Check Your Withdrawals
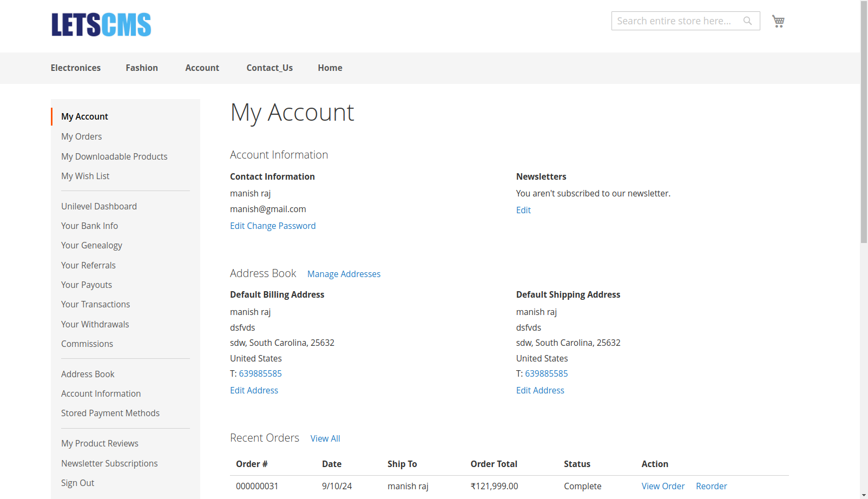This screenshot has height=499, width=868. tap(95, 324)
